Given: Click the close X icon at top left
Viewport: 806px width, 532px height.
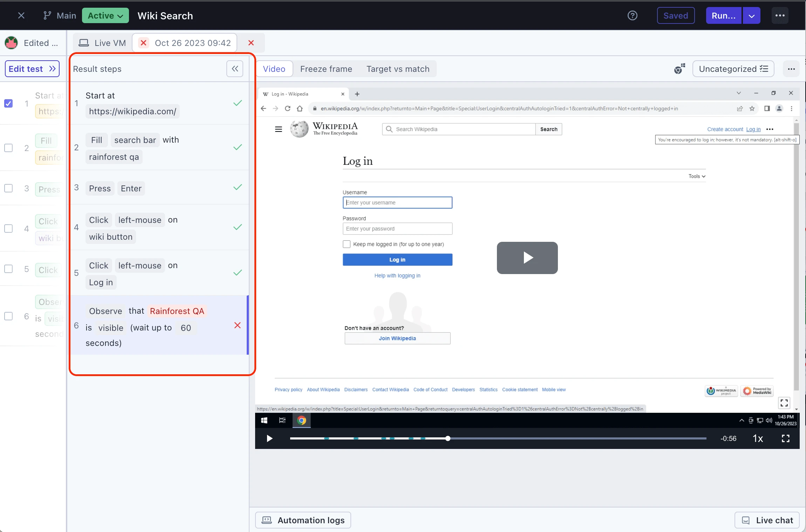Looking at the screenshot, I should tap(21, 16).
